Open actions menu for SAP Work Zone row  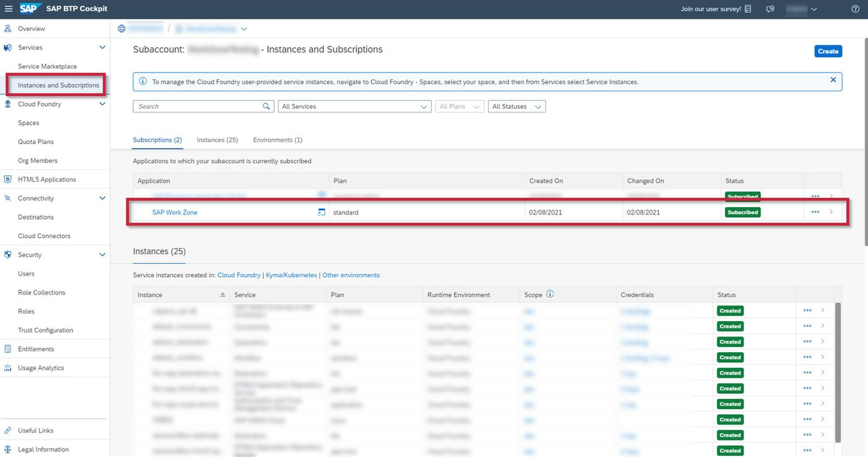coord(815,212)
